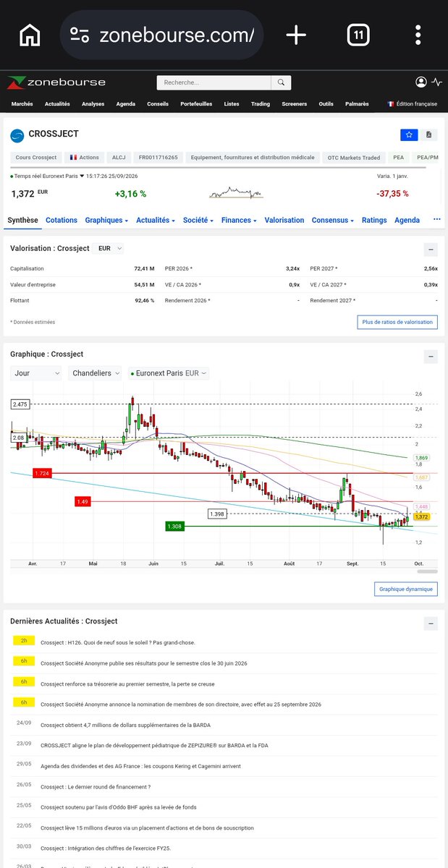Open news '4,7 millions de dollars supplémentaires de la BARDA'

tap(126, 724)
